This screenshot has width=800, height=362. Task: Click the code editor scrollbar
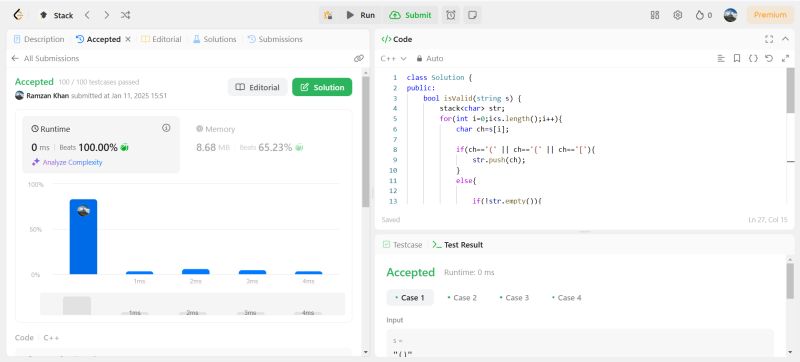(790, 91)
